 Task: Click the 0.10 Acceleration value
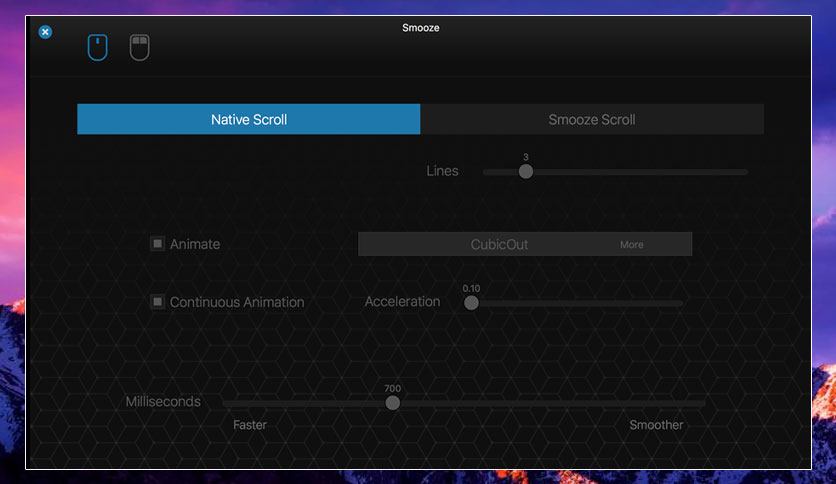point(471,288)
